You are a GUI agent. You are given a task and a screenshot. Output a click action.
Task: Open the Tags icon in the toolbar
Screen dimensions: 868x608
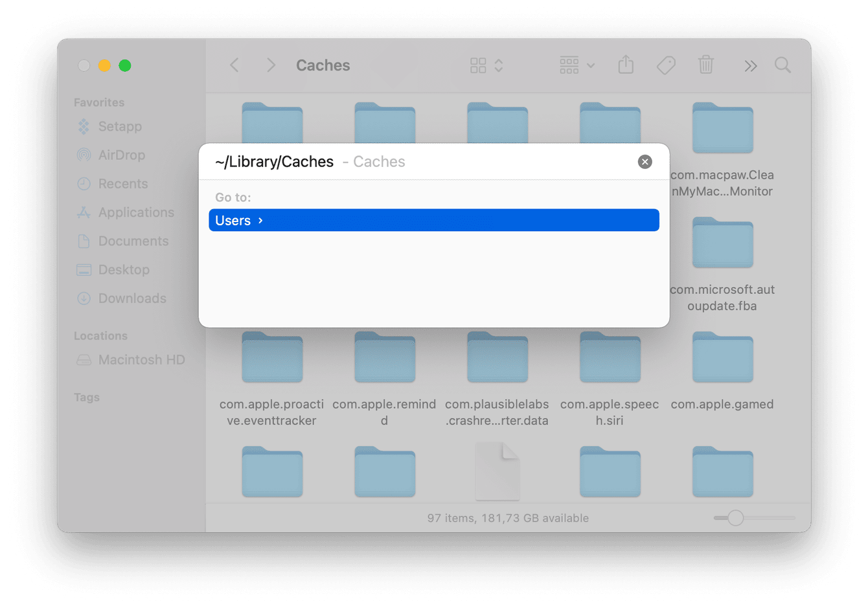click(x=666, y=65)
